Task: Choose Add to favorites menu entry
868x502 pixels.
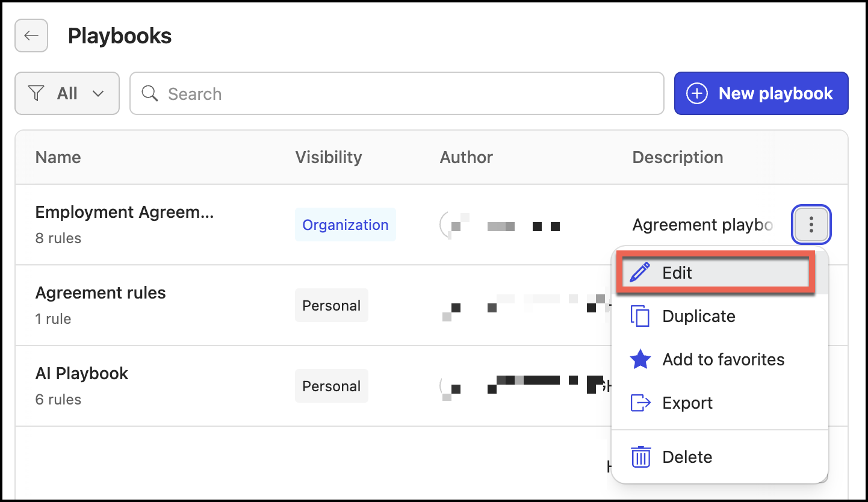Action: click(720, 359)
